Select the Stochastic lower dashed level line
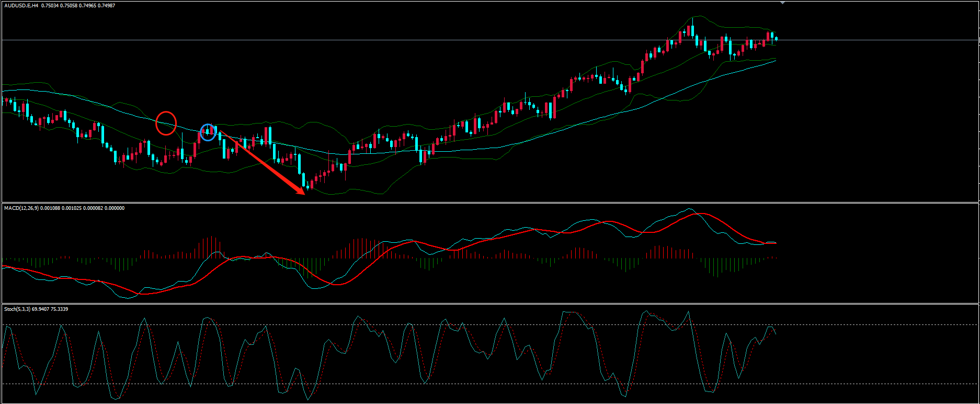The width and height of the screenshot is (980, 404). (x=863, y=384)
